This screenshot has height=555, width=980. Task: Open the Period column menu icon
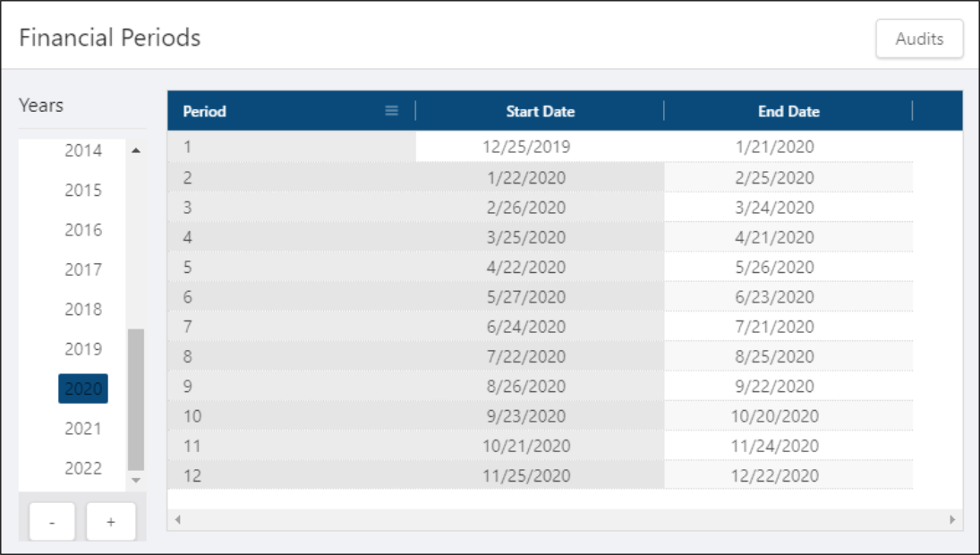(x=391, y=111)
